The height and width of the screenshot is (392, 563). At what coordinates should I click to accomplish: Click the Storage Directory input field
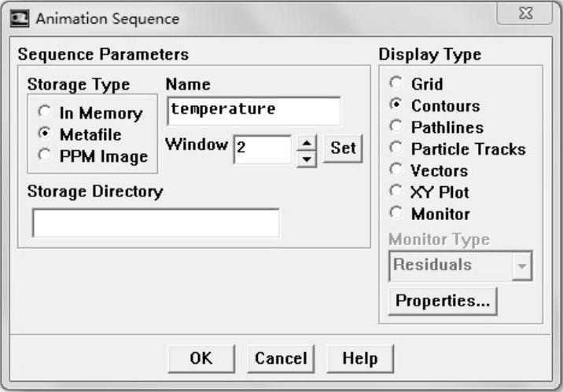point(156,223)
